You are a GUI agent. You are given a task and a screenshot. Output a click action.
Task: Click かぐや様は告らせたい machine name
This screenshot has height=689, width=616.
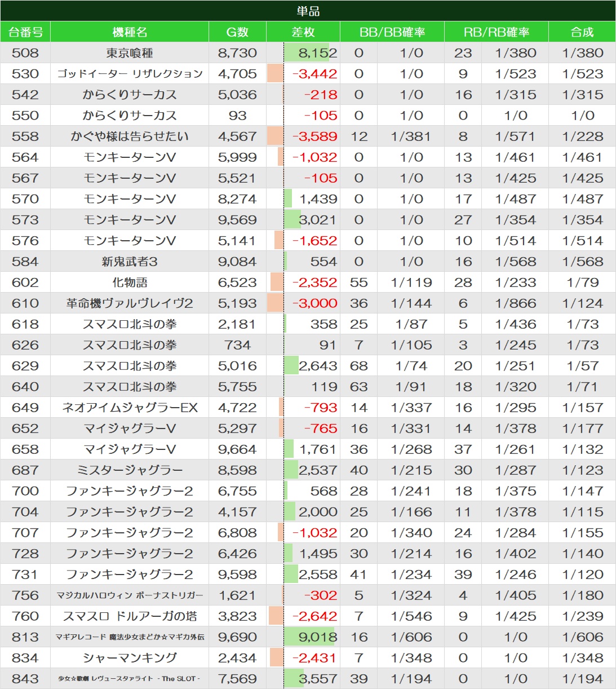point(130,136)
